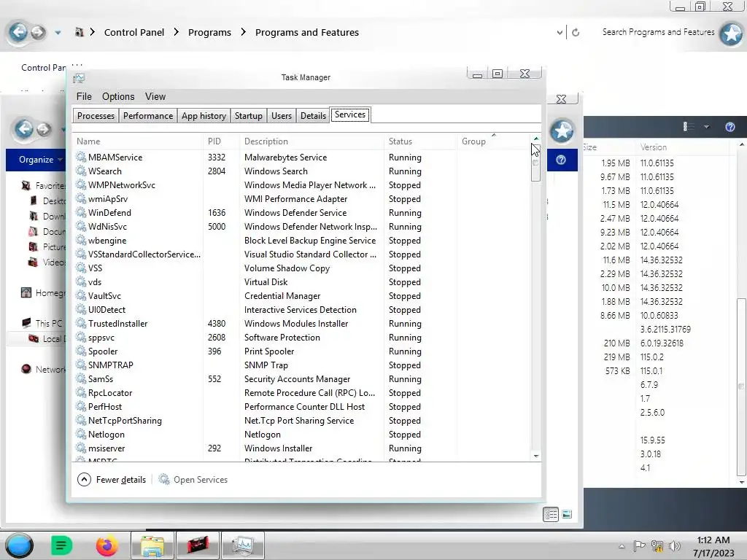Viewport: 747px width, 560px height.
Task: Open the Organize dropdown in Explorer window
Action: pos(41,160)
